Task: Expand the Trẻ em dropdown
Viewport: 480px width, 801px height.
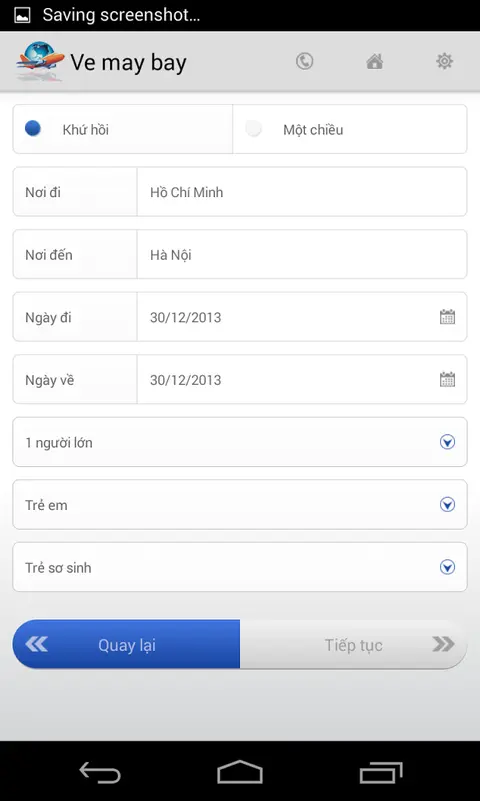Action: (240, 505)
